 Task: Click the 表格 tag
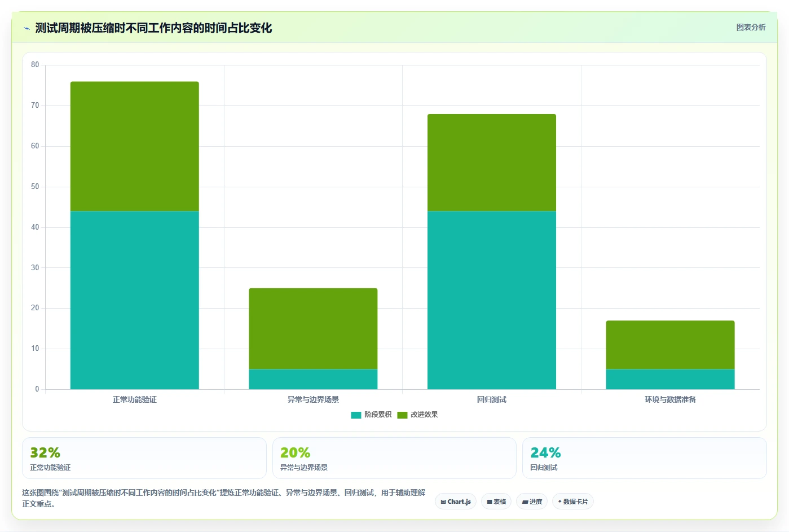[x=496, y=502]
